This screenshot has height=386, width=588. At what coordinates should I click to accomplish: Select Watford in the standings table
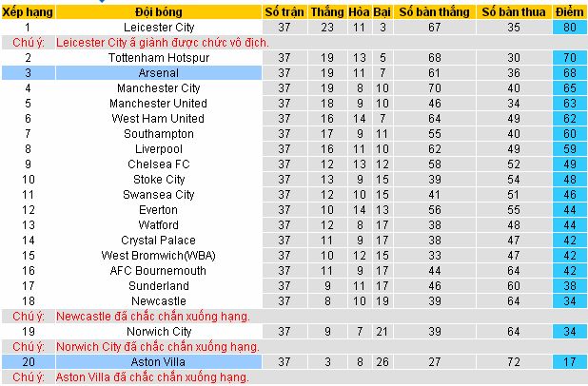[x=158, y=225]
